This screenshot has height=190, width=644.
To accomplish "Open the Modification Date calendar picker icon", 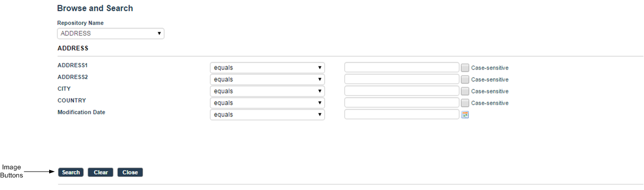I will point(465,115).
